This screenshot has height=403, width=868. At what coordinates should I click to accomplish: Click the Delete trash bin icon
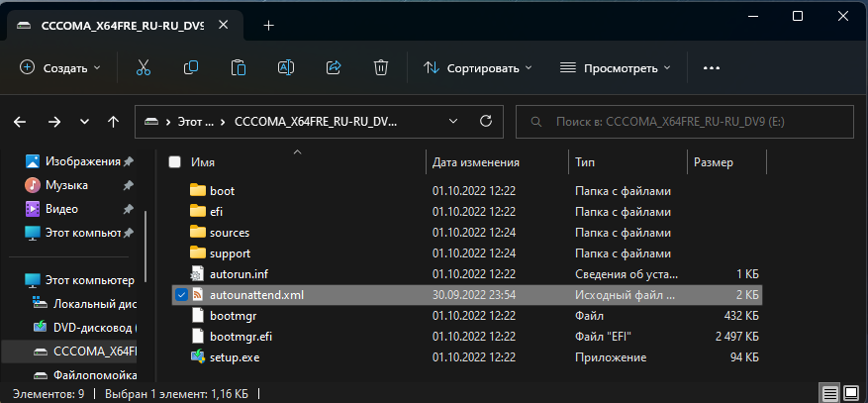381,67
